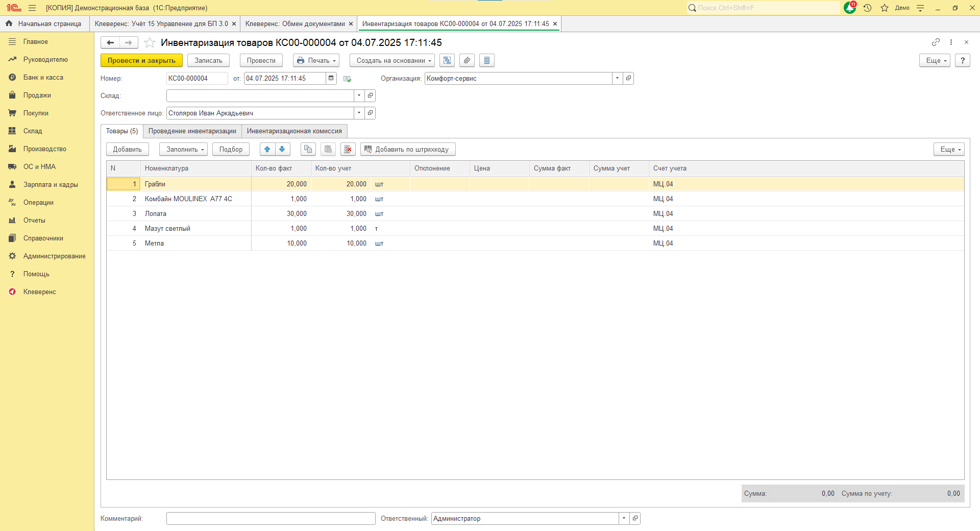This screenshot has width=980, height=531.
Task: Click the back navigation arrow
Action: [110, 42]
